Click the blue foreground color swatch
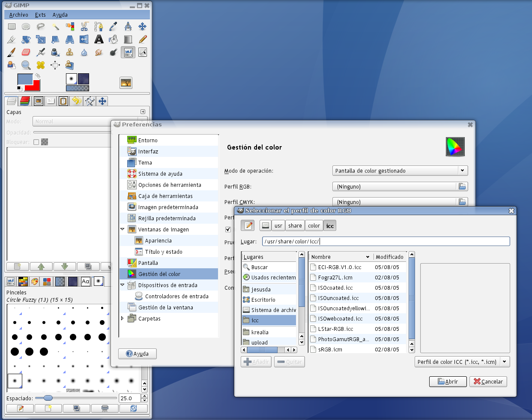Viewport: 532px width, 420px height. (25, 79)
